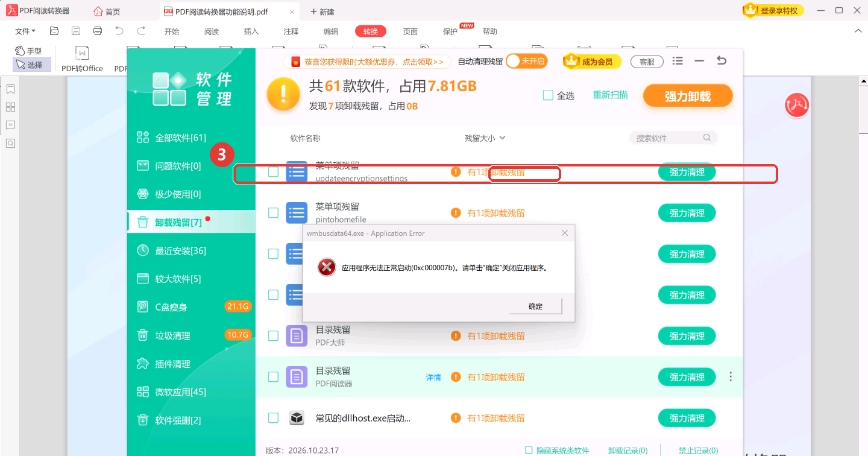
Task: Click the 成为会员 button
Action: [x=591, y=62]
